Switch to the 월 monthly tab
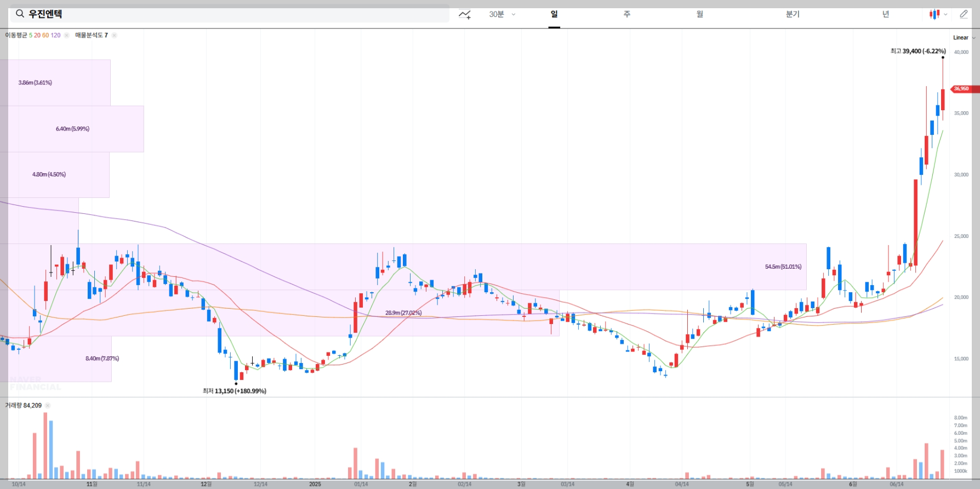This screenshot has width=980, height=489. tap(700, 14)
